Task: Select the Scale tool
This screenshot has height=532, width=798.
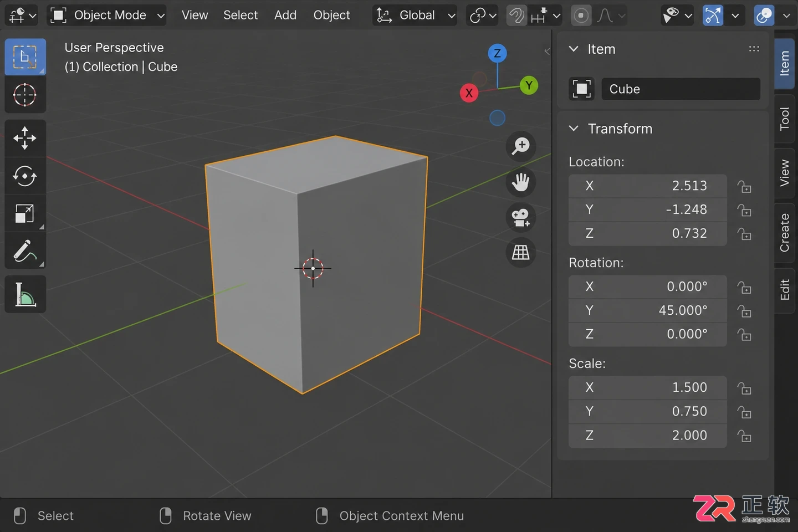Action: pos(25,214)
